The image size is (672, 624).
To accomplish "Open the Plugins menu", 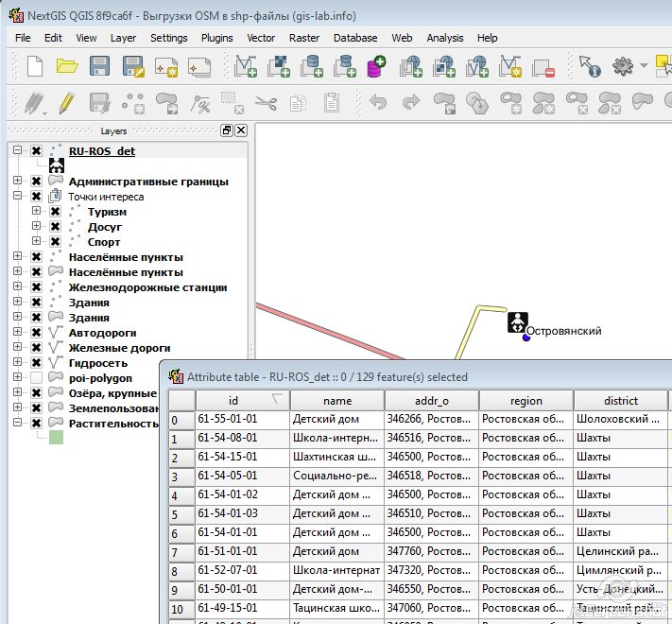I will point(216,38).
